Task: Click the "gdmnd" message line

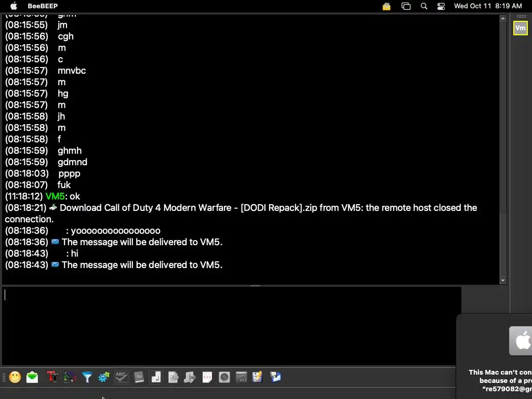Action: (72, 162)
